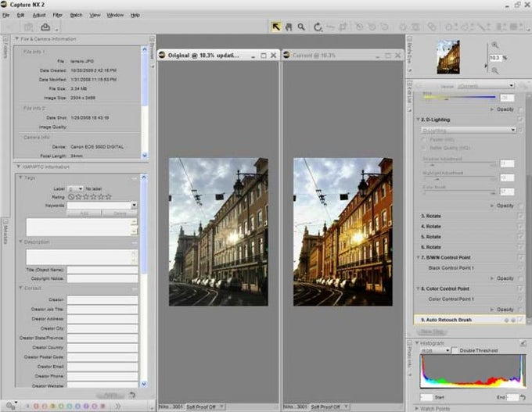
Task: Click the Soft Proof Off button in Original window
Action: (x=205, y=407)
